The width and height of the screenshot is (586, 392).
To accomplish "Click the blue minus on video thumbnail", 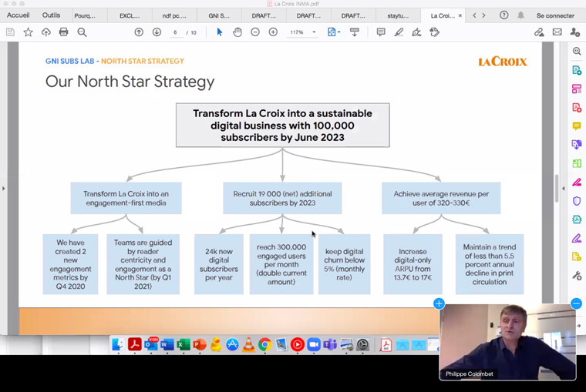I will (576, 303).
